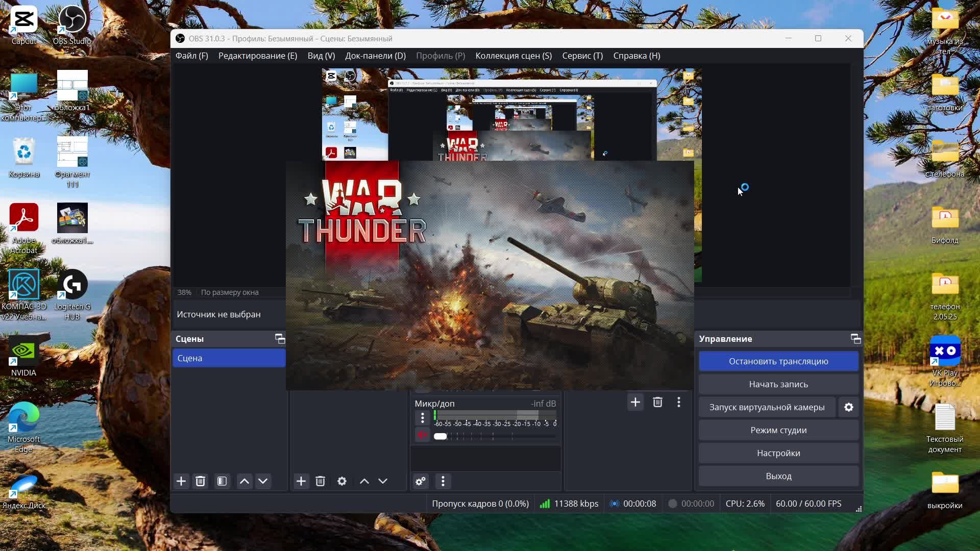
Task: Select the КОМПАС-3D desktop icon
Action: click(x=24, y=295)
